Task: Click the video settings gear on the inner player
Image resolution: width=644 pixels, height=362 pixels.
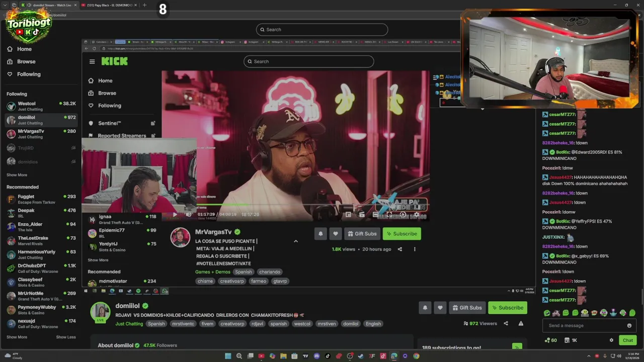Action: pos(416,215)
